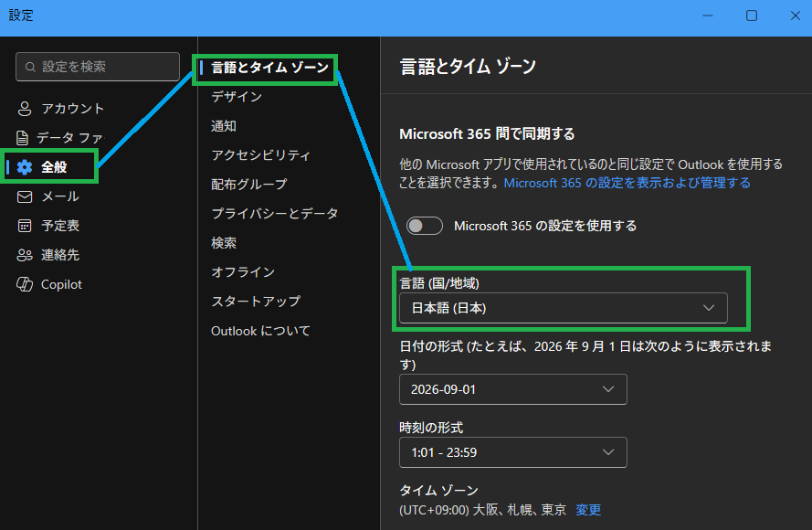Click the chevron in the 1:01 - 23:59 combo box

coord(608,452)
